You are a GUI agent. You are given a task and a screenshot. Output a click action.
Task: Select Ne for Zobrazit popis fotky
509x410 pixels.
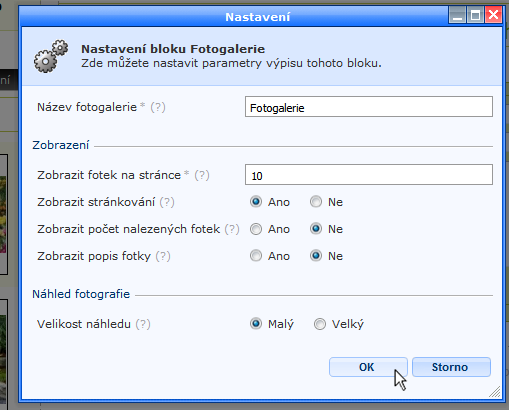pos(316,256)
